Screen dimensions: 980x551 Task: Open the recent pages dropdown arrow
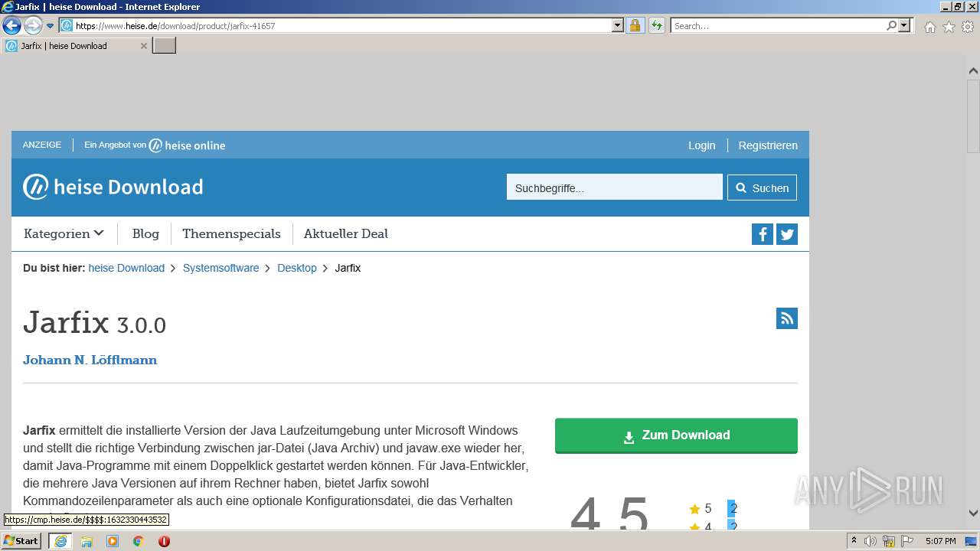pyautogui.click(x=51, y=26)
